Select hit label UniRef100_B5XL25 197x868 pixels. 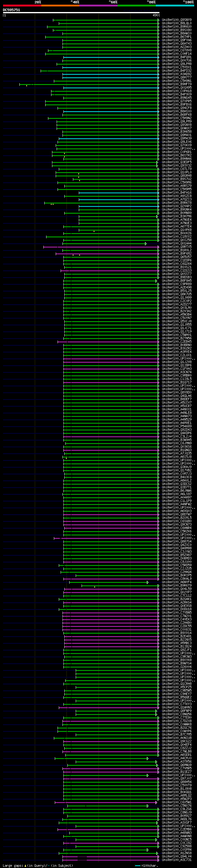tap(177, 291)
